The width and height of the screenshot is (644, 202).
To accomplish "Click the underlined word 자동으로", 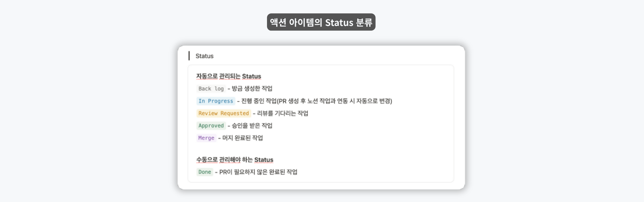I will tap(207, 76).
